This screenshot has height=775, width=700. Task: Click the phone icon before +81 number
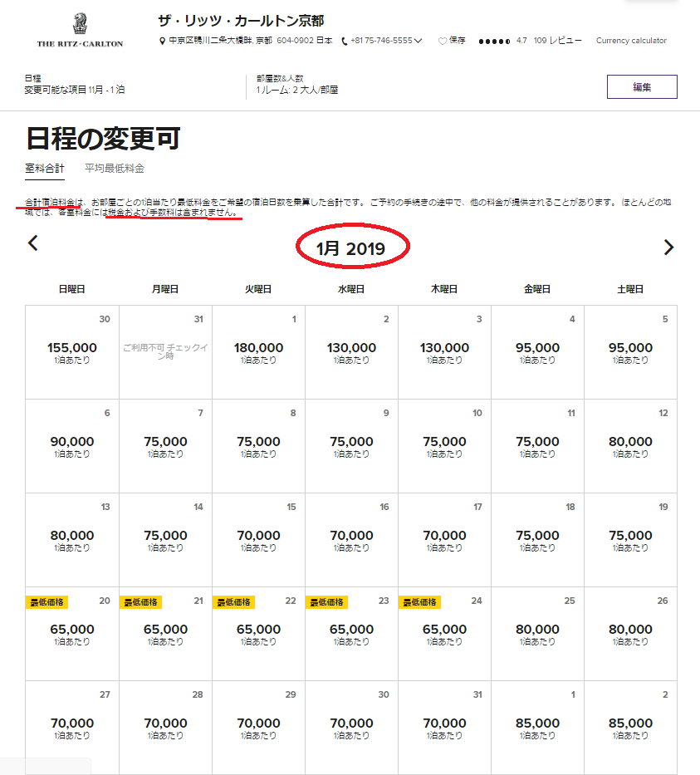345,41
